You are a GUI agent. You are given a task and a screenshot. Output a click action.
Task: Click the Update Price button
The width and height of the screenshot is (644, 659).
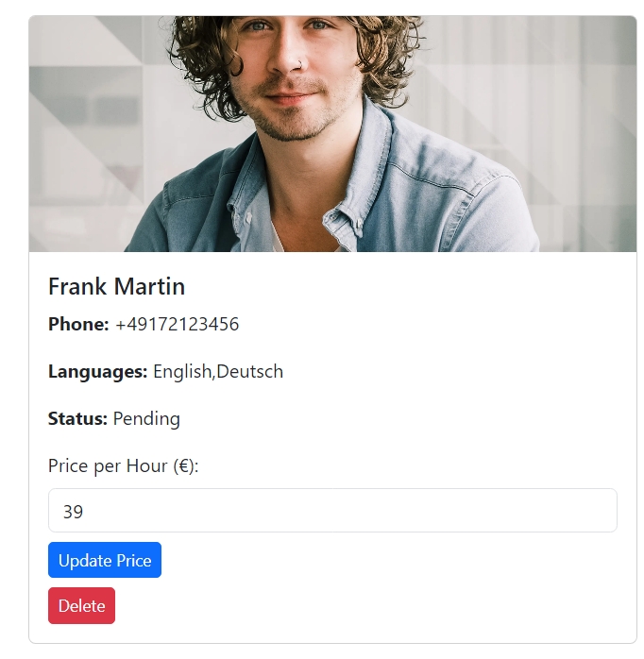(104, 560)
